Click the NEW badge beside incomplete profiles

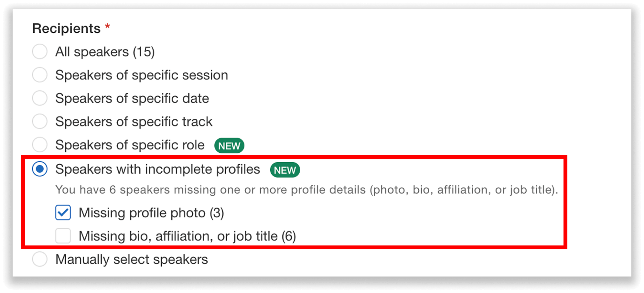tap(284, 170)
